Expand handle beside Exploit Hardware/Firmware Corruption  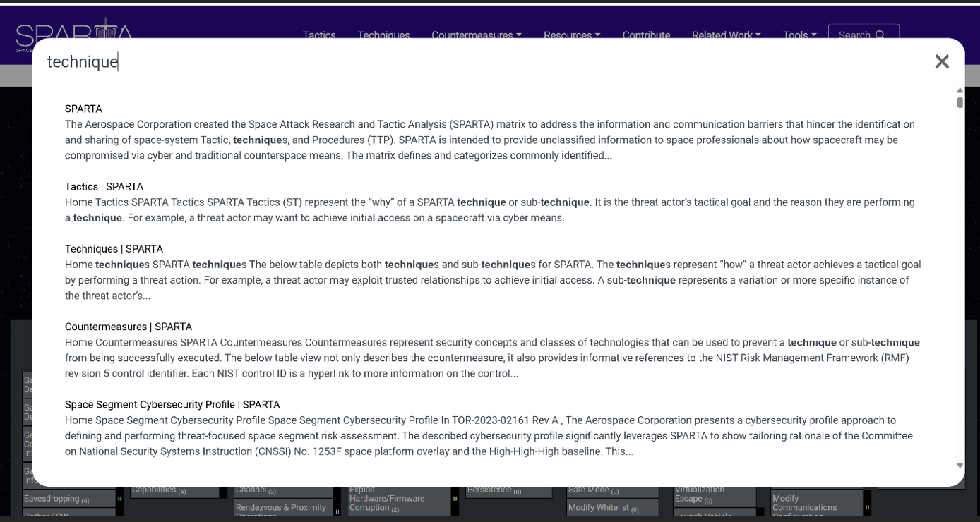click(x=455, y=499)
